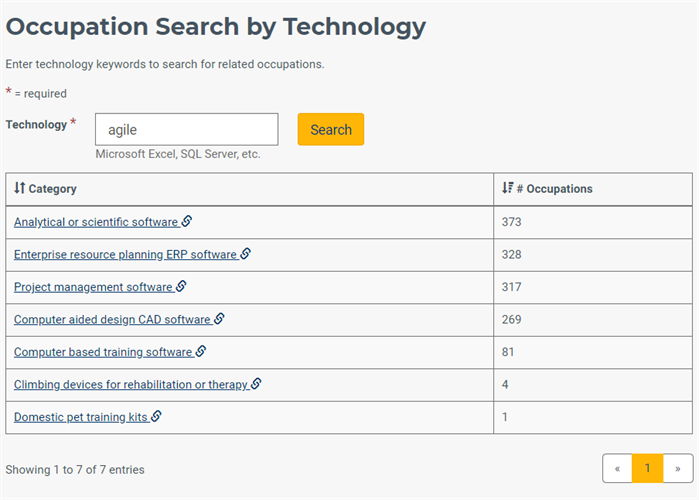This screenshot has height=500, width=699.
Task: Open Enterprise resource planning ERP software link
Action: tap(125, 254)
